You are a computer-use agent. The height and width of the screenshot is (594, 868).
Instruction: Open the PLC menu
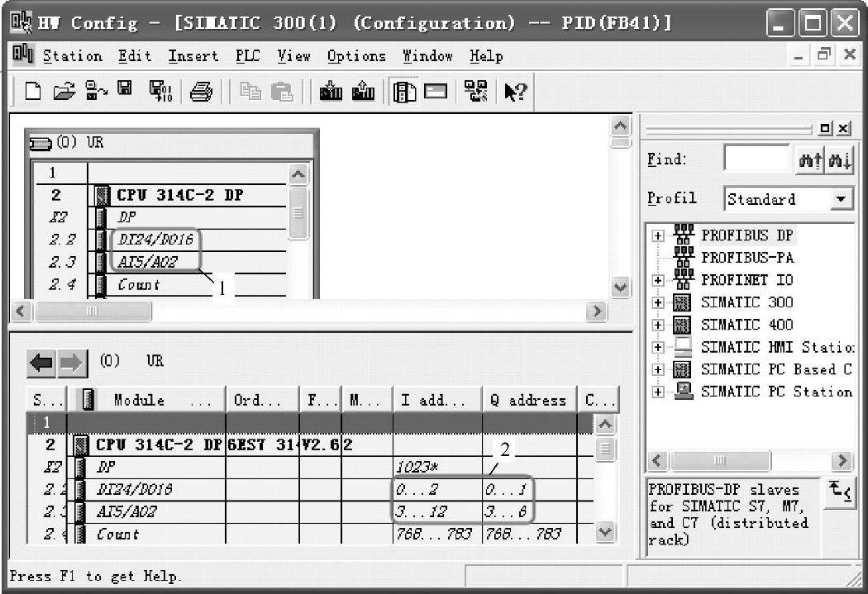[247, 56]
